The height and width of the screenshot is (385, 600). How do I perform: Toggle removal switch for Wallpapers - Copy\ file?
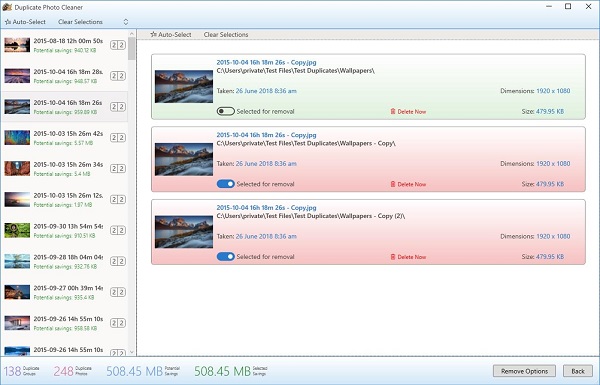225,184
